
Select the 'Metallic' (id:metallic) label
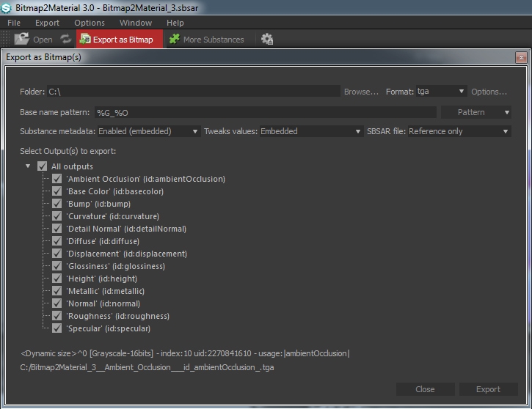coord(106,291)
